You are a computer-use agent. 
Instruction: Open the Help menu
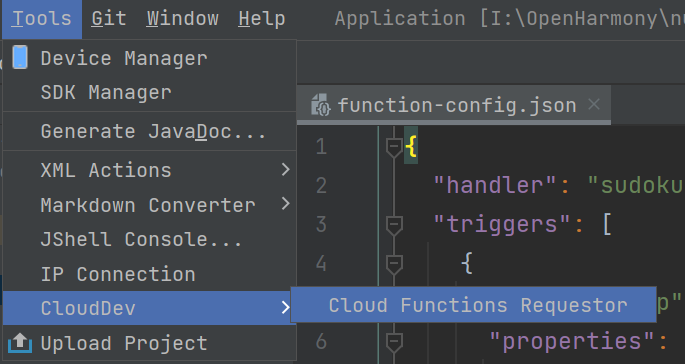click(262, 19)
